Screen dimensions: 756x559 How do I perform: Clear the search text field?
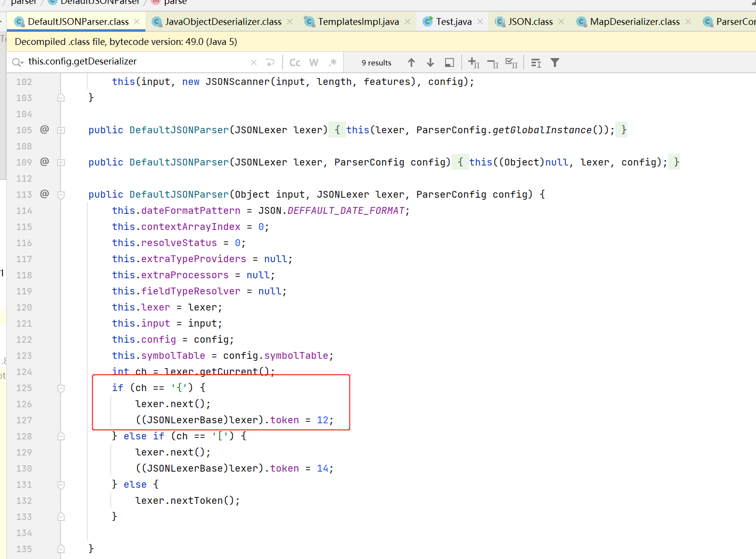[x=254, y=62]
